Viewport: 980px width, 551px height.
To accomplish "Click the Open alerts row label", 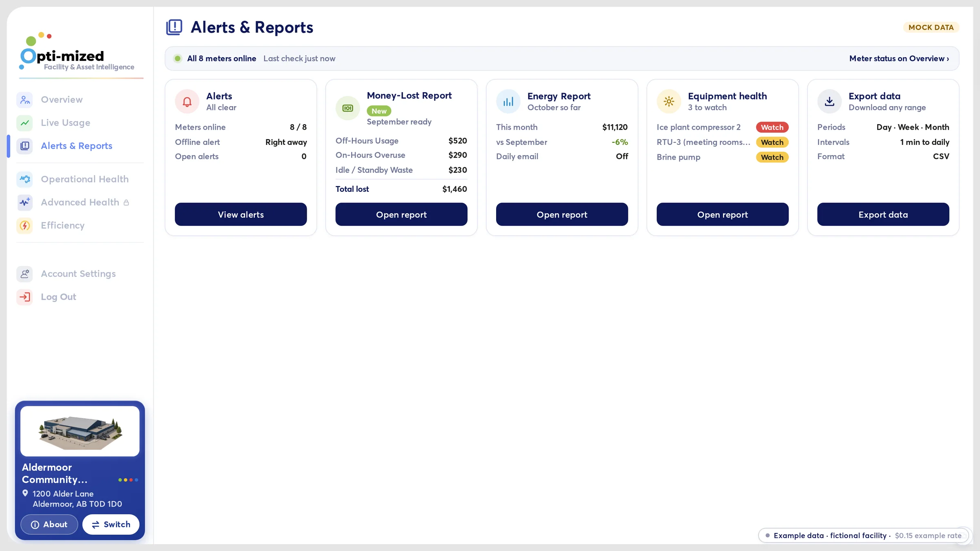I will click(197, 157).
